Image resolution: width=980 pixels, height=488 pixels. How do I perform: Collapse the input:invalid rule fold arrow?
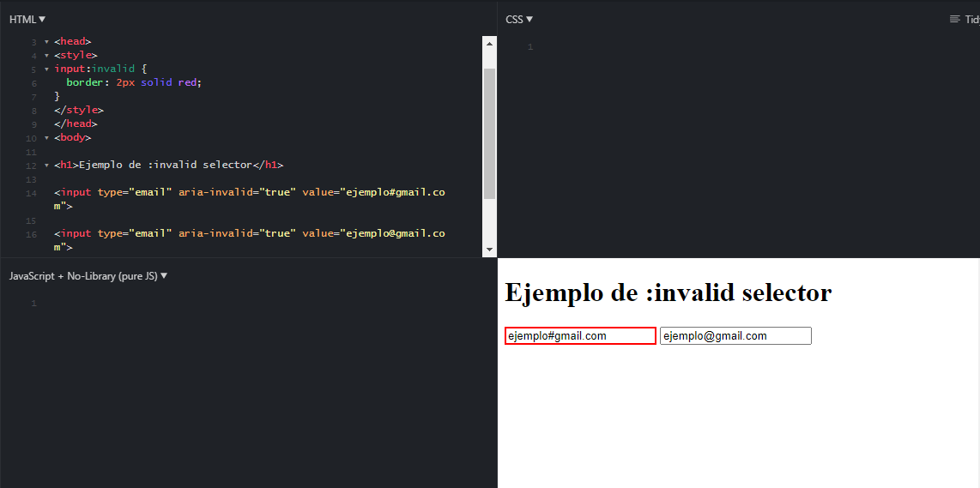pos(46,69)
